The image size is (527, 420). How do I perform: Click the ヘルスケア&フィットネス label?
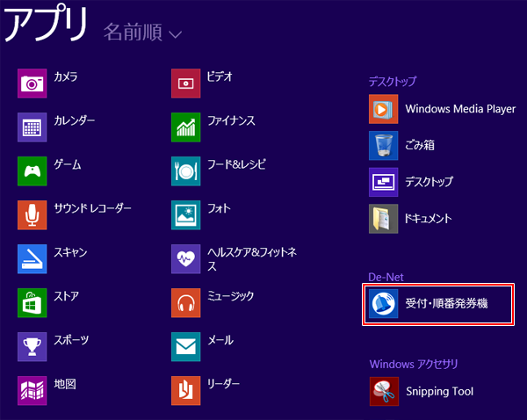pos(252,259)
